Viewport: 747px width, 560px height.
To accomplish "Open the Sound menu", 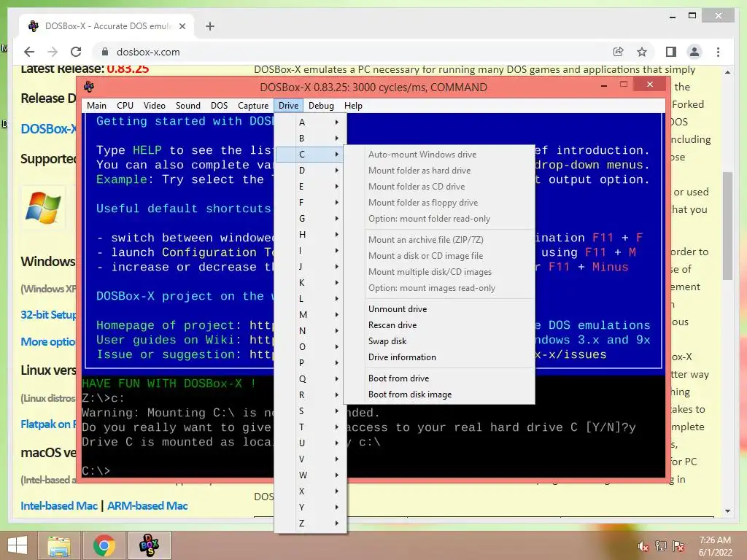I will 188,106.
